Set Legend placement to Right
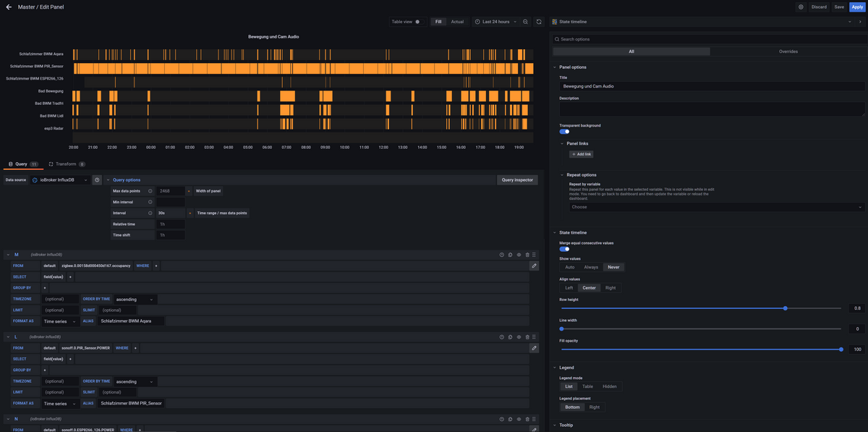Image resolution: width=868 pixels, height=432 pixels. (x=595, y=407)
